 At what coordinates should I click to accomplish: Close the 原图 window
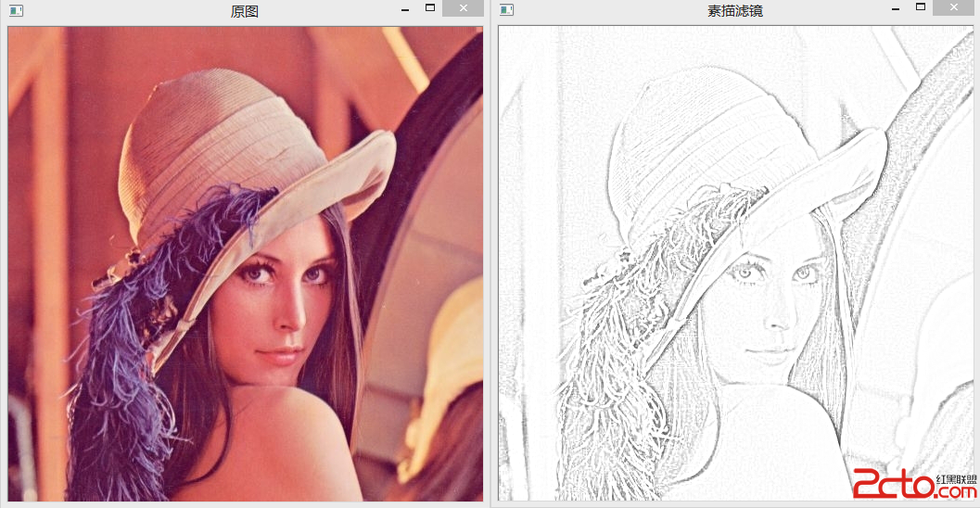[464, 8]
